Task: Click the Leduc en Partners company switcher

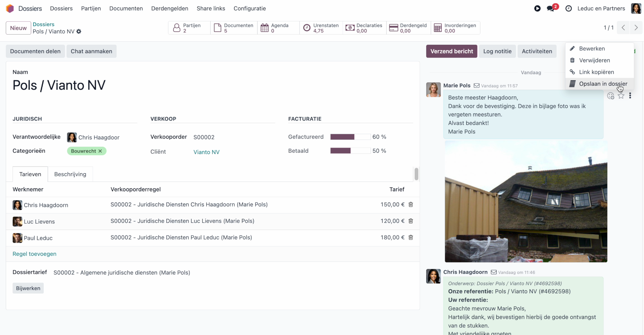Action: [601, 8]
